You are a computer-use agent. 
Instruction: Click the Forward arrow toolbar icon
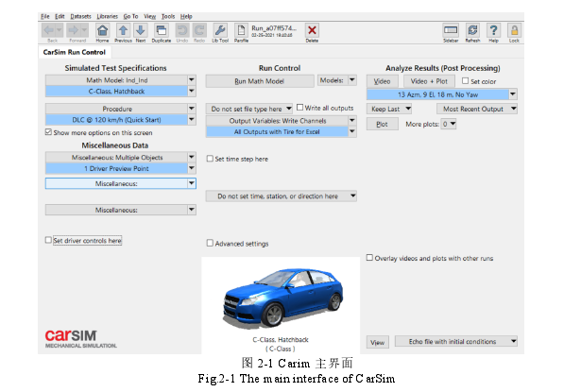point(74,30)
